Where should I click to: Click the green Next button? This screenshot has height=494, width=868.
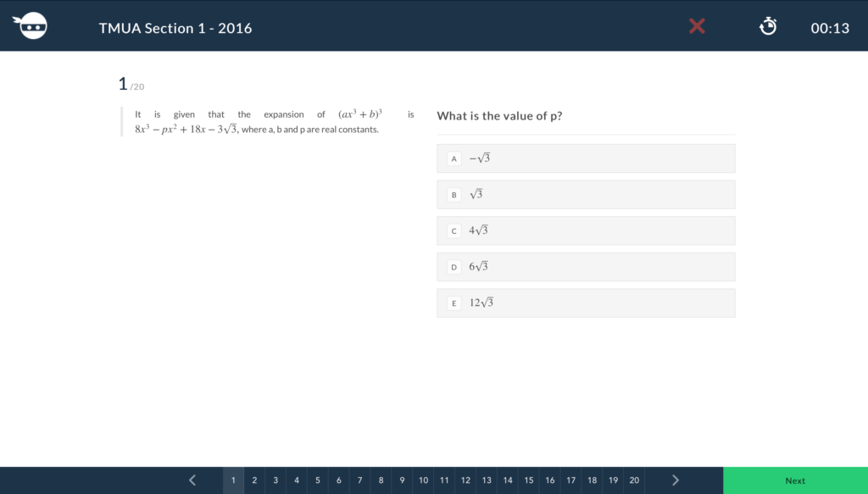795,480
